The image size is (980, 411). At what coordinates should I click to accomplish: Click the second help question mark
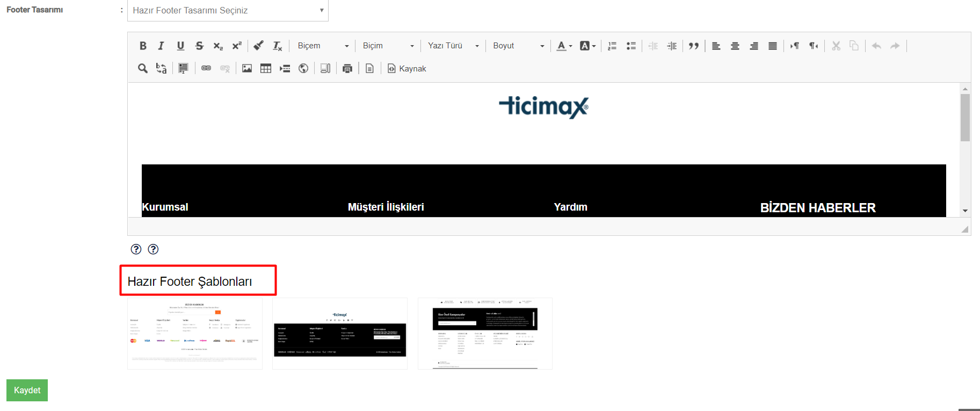(154, 249)
